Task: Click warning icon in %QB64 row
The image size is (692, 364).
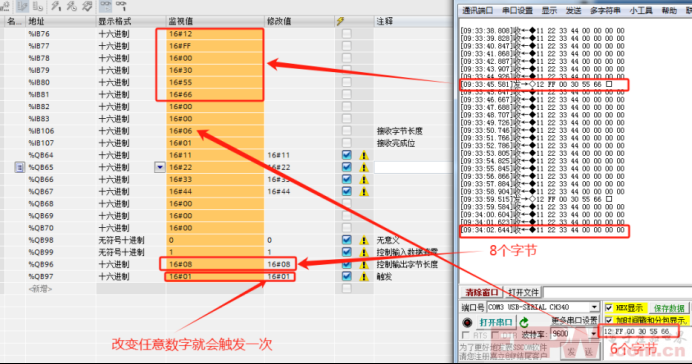Action: [x=364, y=155]
